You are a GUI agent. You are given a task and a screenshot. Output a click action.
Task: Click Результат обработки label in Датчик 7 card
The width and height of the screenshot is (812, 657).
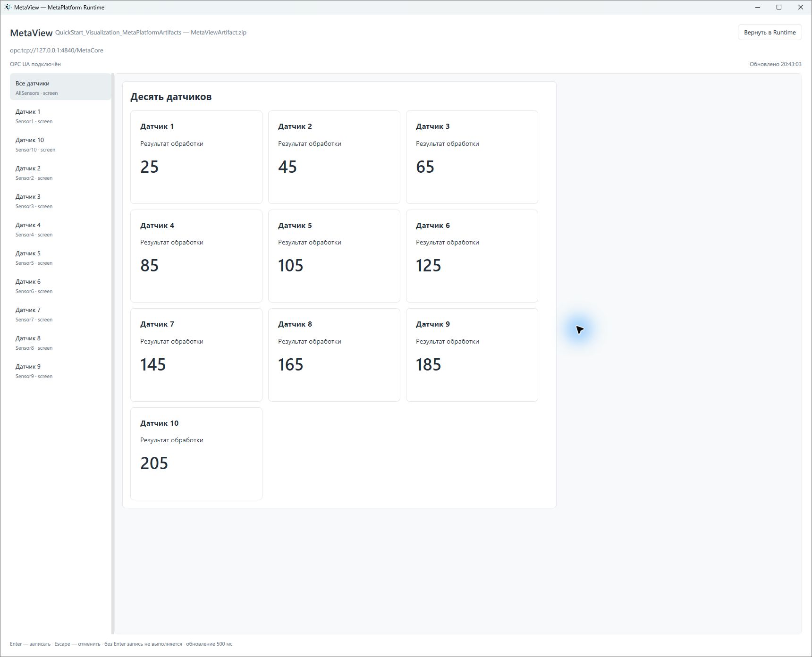pyautogui.click(x=172, y=341)
